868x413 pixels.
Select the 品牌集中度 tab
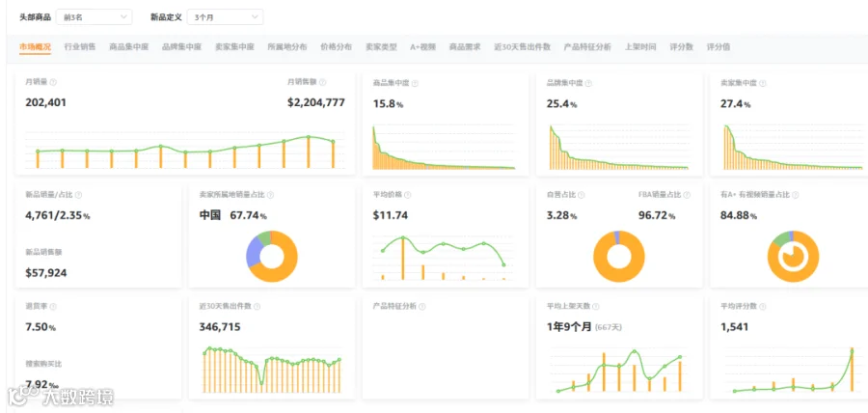181,47
